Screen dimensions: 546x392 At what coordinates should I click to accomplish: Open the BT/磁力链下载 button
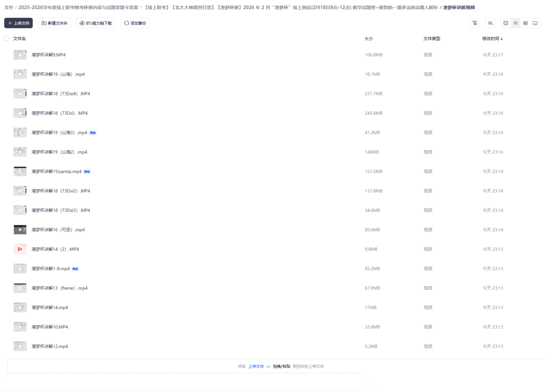coord(96,23)
